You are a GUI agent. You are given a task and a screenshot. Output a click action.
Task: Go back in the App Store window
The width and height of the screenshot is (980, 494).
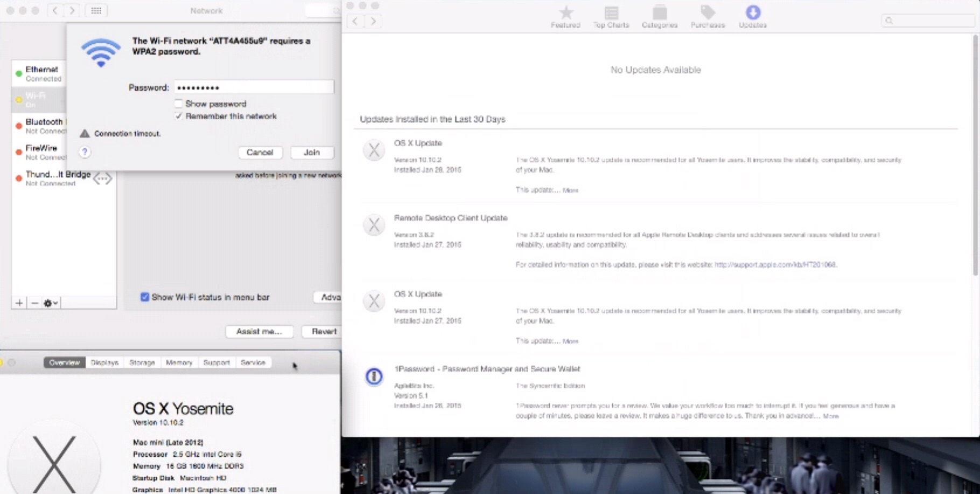pos(355,21)
